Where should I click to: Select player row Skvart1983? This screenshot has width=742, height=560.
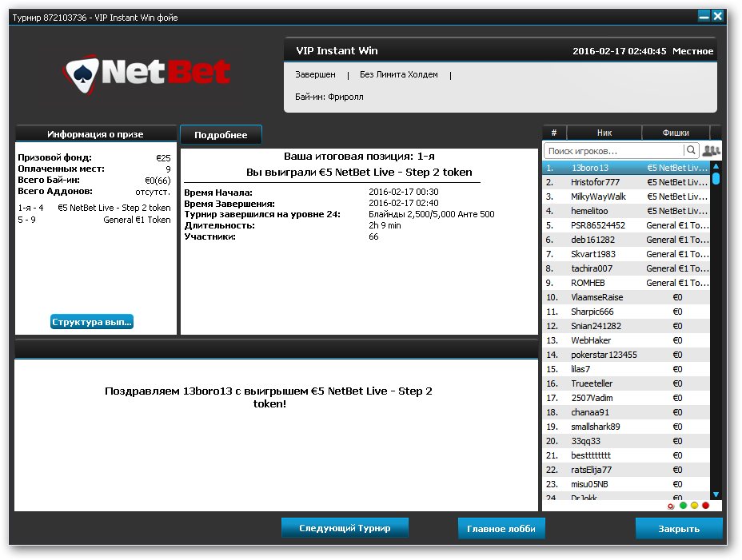pyautogui.click(x=626, y=254)
